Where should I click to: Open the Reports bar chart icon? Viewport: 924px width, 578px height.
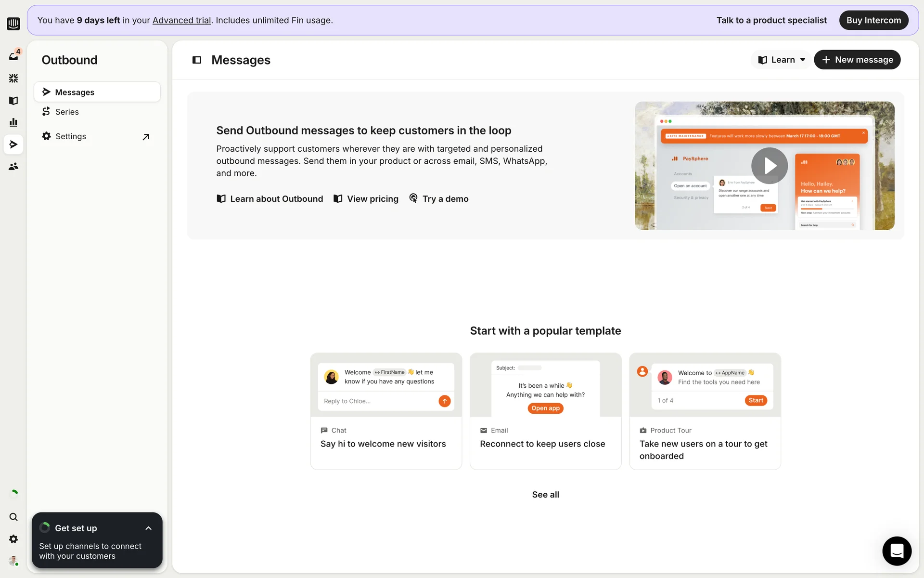click(x=13, y=122)
